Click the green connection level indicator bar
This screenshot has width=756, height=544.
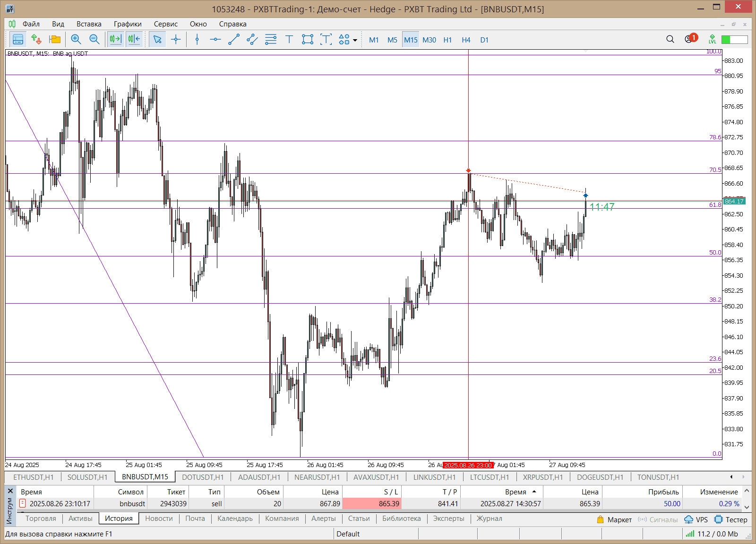pyautogui.click(x=734, y=40)
